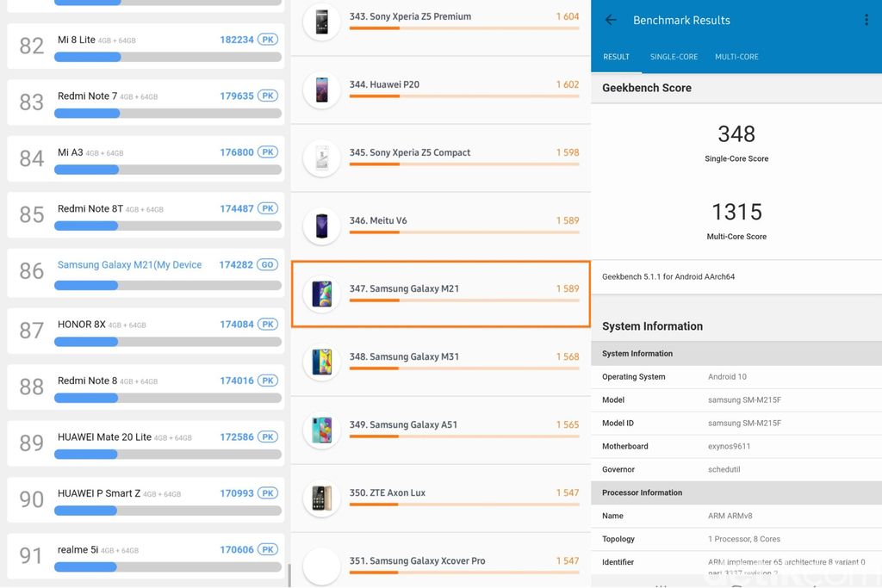The image size is (882, 588).
Task: Open the MULTI-CORE tab
Action: tap(737, 57)
